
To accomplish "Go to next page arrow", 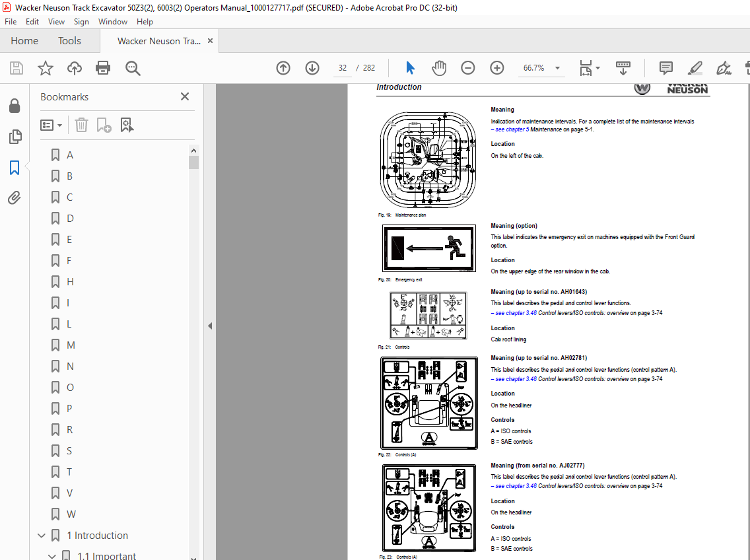I will (312, 68).
